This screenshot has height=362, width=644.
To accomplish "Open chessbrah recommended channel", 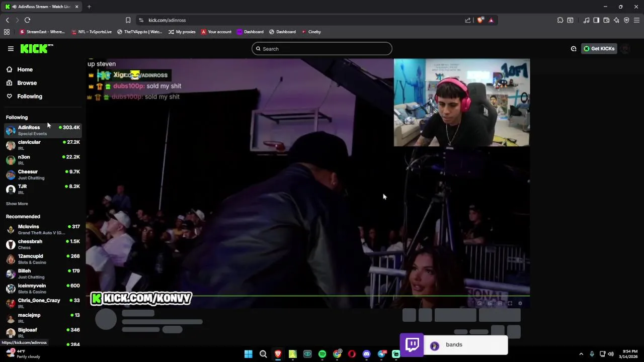I will pyautogui.click(x=43, y=244).
